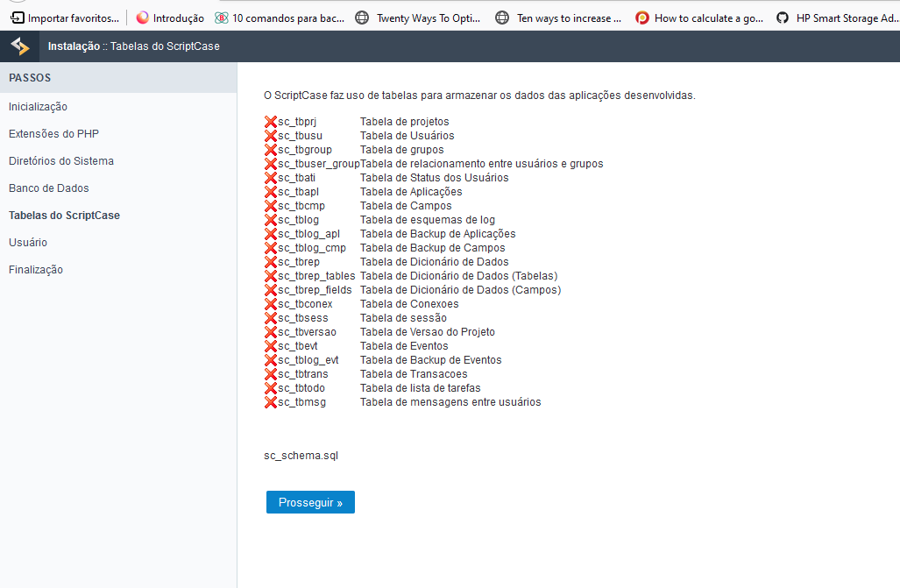Viewport: 900px width, 588px height.
Task: Click the red X icon beside sc_tbtrans
Action: [270, 374]
